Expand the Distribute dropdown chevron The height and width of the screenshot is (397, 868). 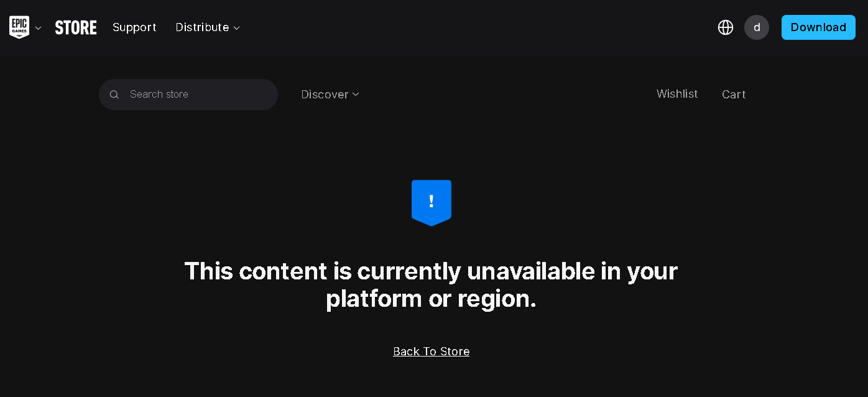tap(236, 28)
